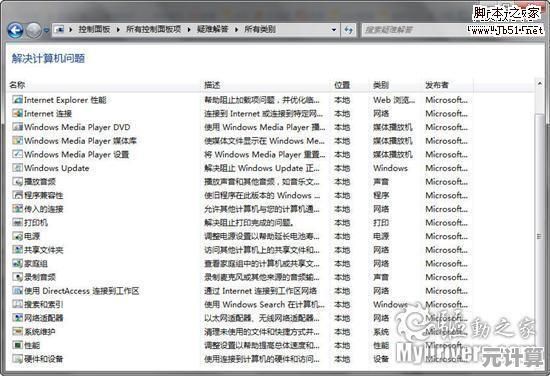
Task: Click the Windows Media Player 设置 icon
Action: click(17, 154)
